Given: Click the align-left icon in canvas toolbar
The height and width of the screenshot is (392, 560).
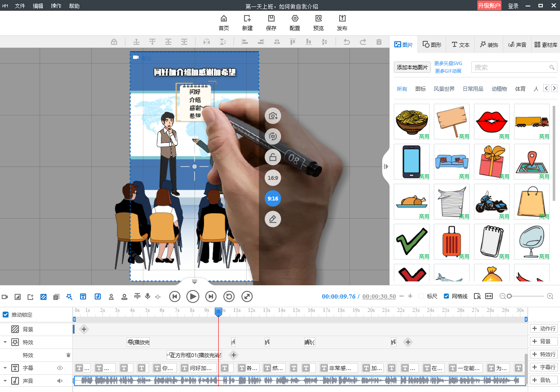Looking at the screenshot, I should [x=245, y=42].
